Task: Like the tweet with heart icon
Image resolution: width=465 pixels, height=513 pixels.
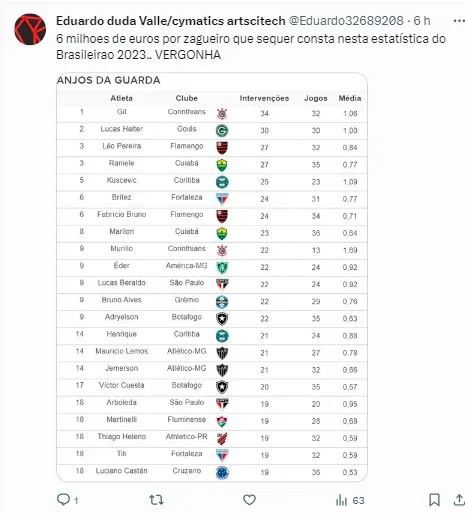Action: tap(249, 500)
